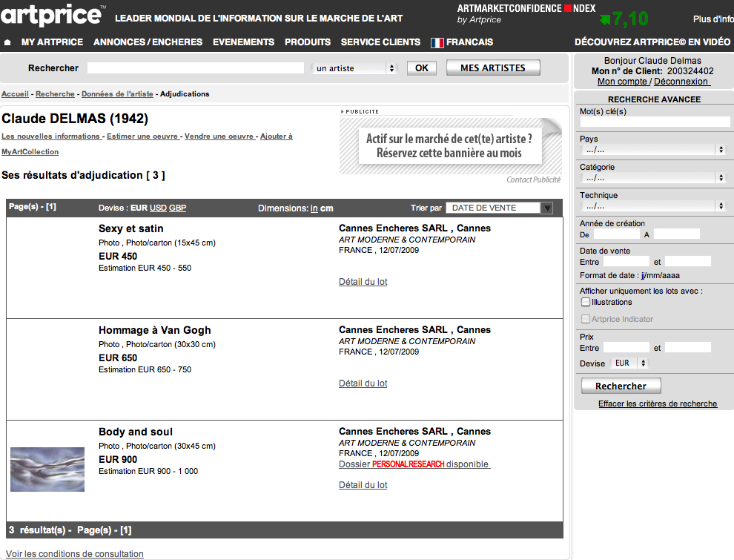Click MES ARTISTES button

tap(493, 68)
